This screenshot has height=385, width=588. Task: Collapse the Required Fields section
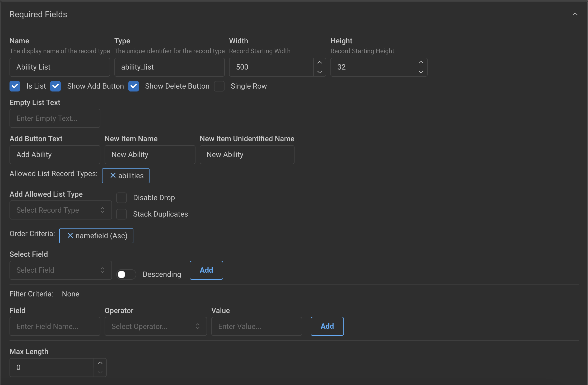pyautogui.click(x=575, y=14)
